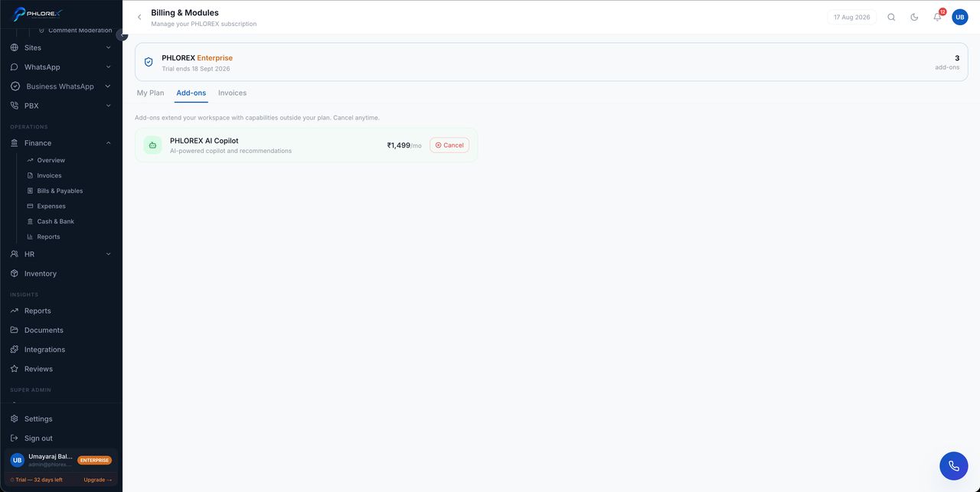Open notifications via the bell icon

point(937,17)
